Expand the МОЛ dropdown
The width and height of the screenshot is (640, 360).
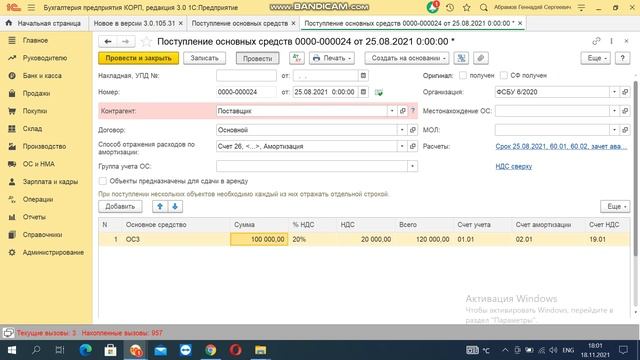[x=614, y=130]
